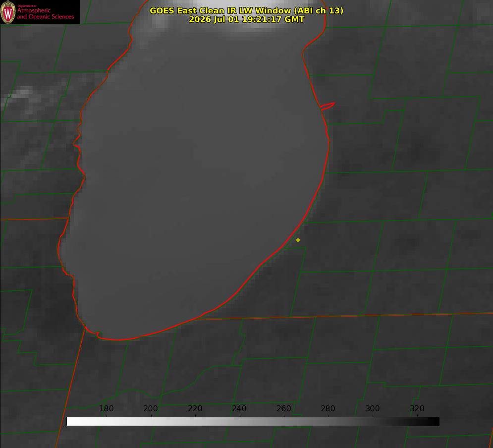Image resolution: width=493 pixels, height=448 pixels.
Task: Click the 200 tick on the colorbar
Action: point(151,408)
